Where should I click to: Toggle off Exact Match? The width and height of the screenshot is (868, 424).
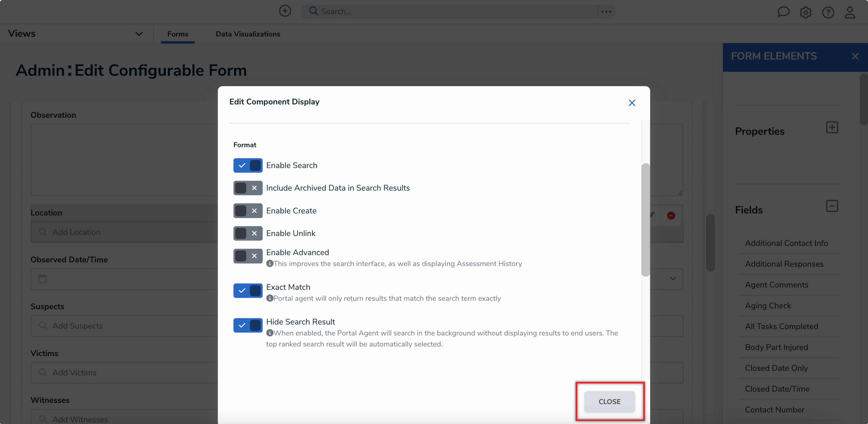[248, 290]
